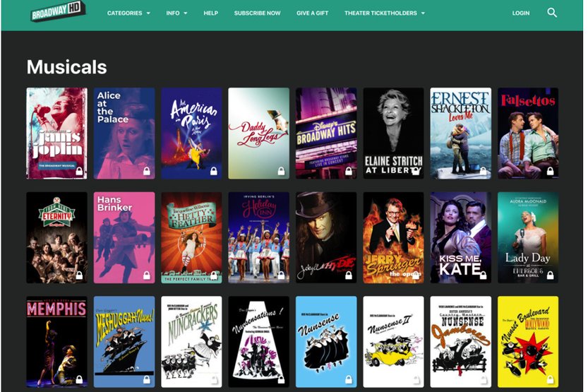Choose the Hetty Feather poster
The width and height of the screenshot is (588, 392).
tap(191, 237)
